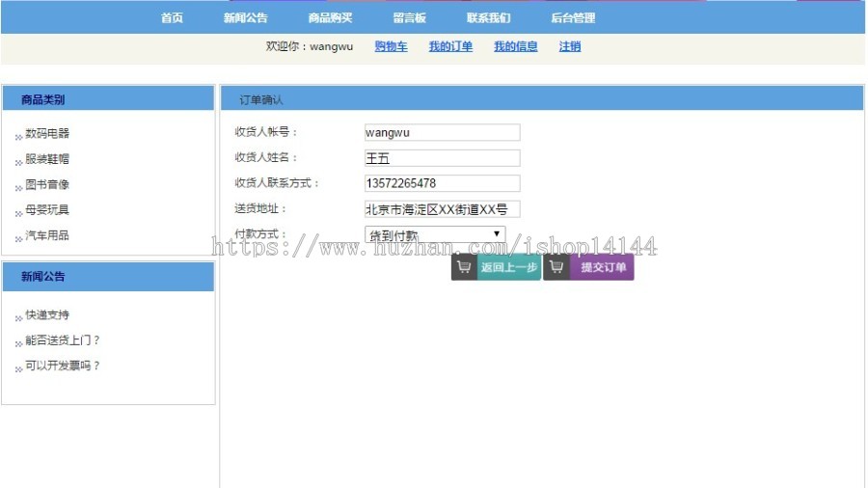Select the 数码电器 category
The image size is (868, 488).
(x=47, y=133)
